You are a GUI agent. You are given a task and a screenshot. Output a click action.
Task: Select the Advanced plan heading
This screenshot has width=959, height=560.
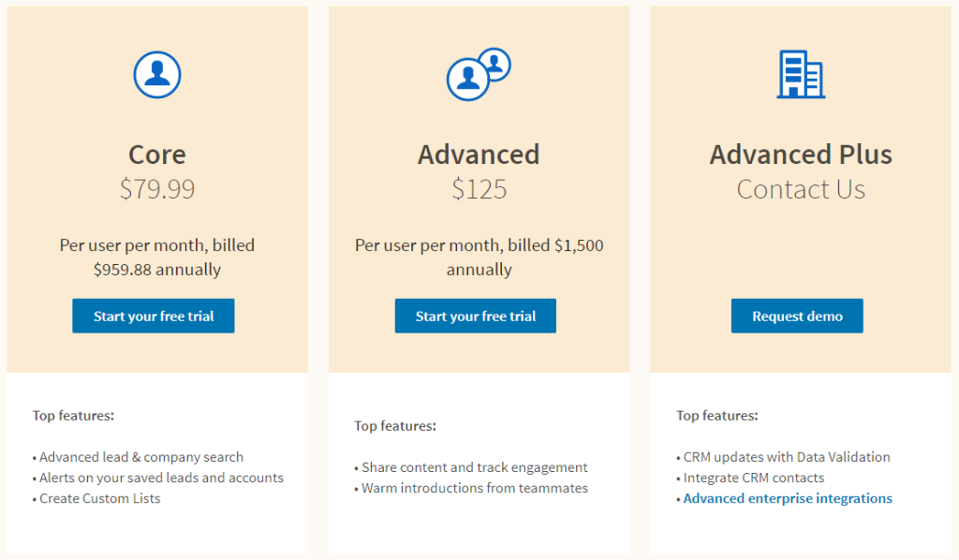click(x=479, y=154)
